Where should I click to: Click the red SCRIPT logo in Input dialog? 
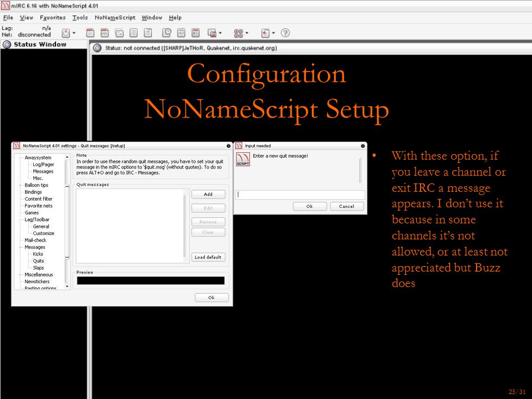pos(243,159)
